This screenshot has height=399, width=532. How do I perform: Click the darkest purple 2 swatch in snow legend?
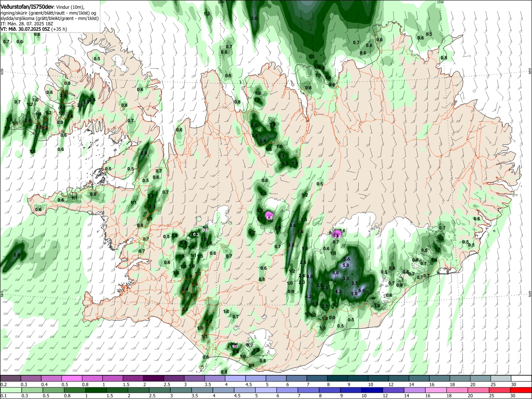[153, 378]
